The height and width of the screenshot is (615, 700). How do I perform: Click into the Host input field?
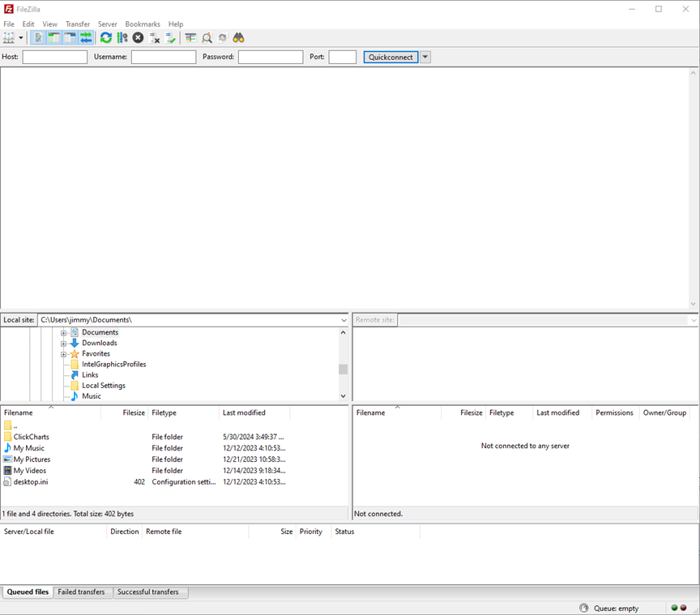click(x=55, y=58)
